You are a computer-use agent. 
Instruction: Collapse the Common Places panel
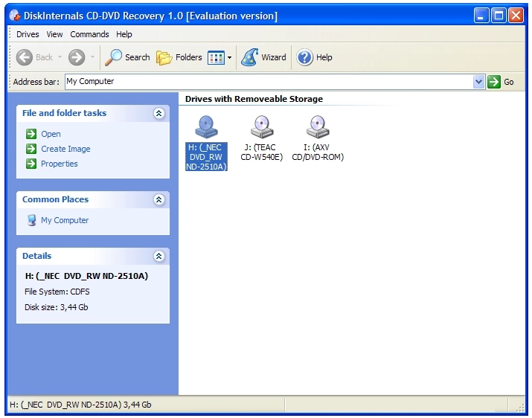click(x=158, y=199)
